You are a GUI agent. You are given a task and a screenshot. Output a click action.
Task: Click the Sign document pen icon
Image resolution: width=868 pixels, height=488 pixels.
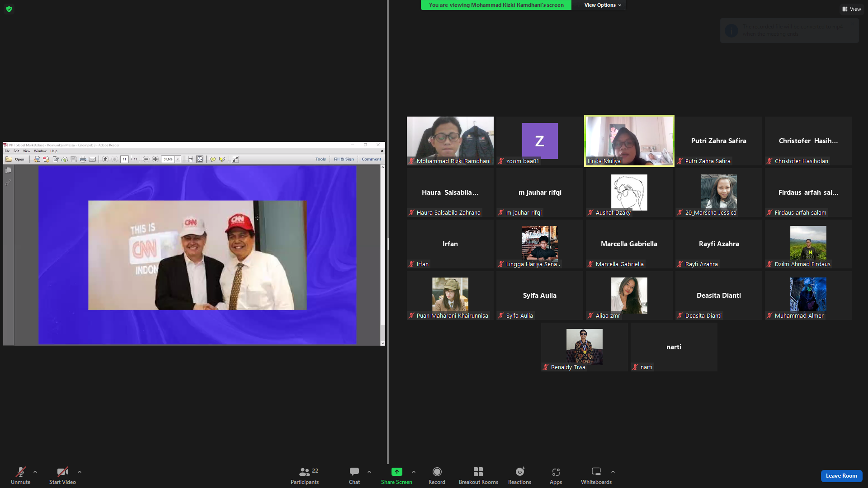[x=56, y=159]
